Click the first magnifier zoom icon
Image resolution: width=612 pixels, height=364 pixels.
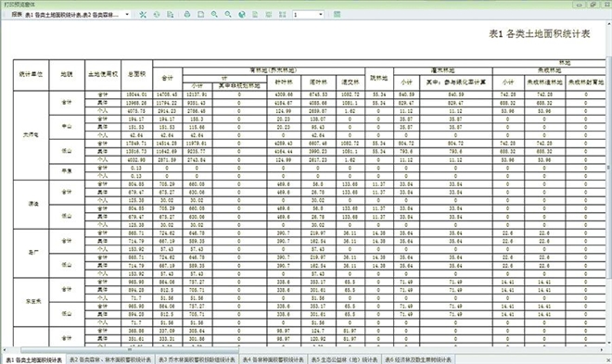[214, 15]
